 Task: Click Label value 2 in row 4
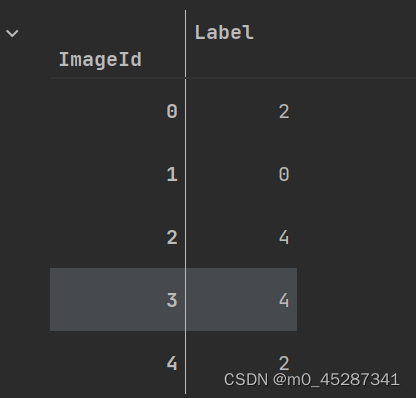(x=284, y=363)
